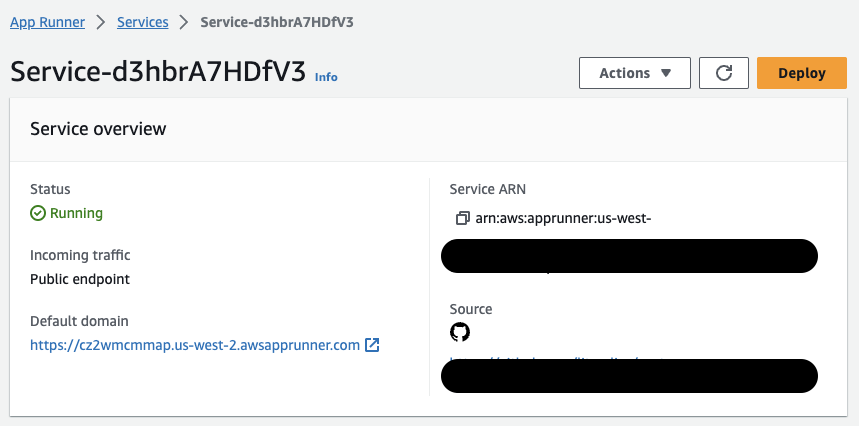Navigate to Services breadcrumb link
This screenshot has width=859, height=426.
143,22
